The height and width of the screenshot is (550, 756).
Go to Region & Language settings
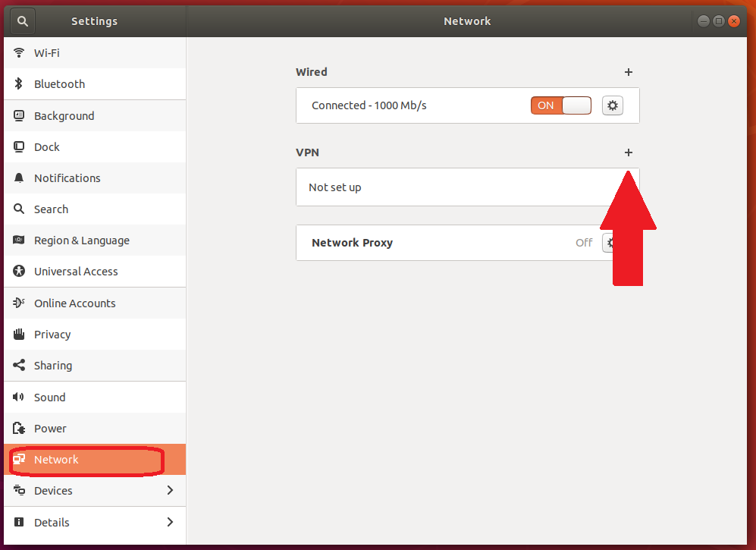point(82,240)
